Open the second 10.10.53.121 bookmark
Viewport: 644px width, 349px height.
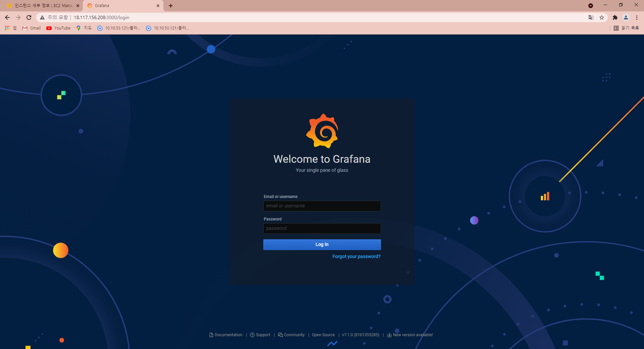(168, 28)
